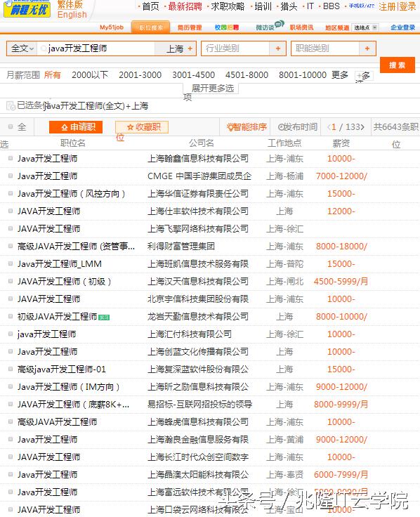Screen dimensions: 420x517
Task: Filter salary by 4501-8000
Action: pos(247,75)
